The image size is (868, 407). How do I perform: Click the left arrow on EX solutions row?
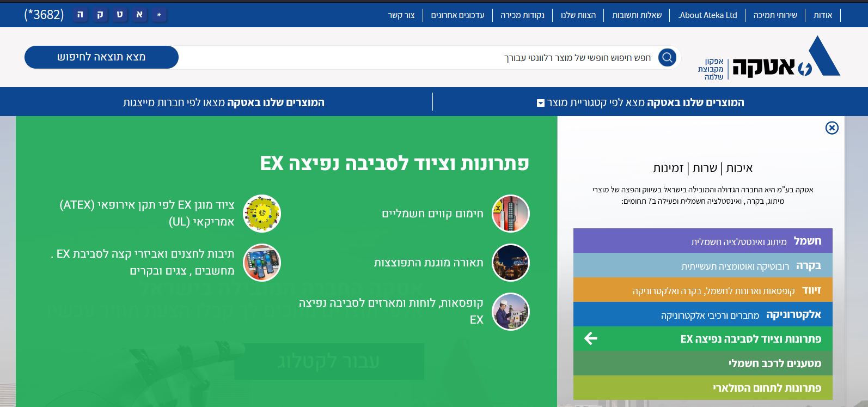coord(591,339)
